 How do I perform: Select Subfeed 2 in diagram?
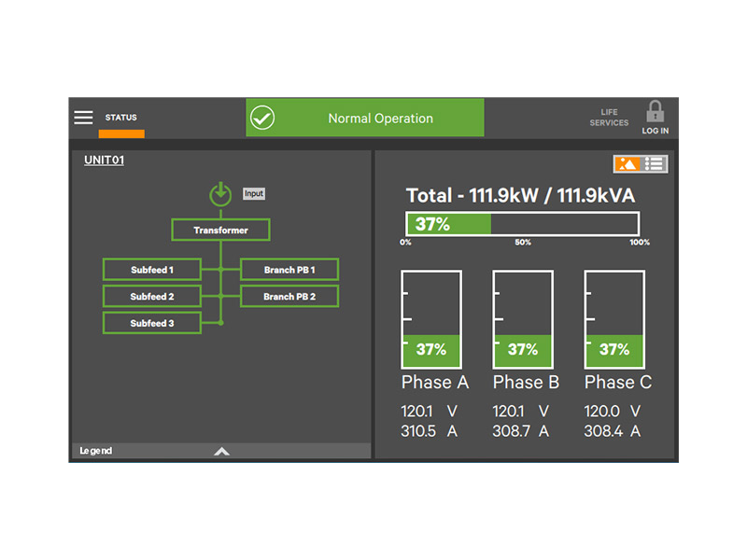(152, 297)
